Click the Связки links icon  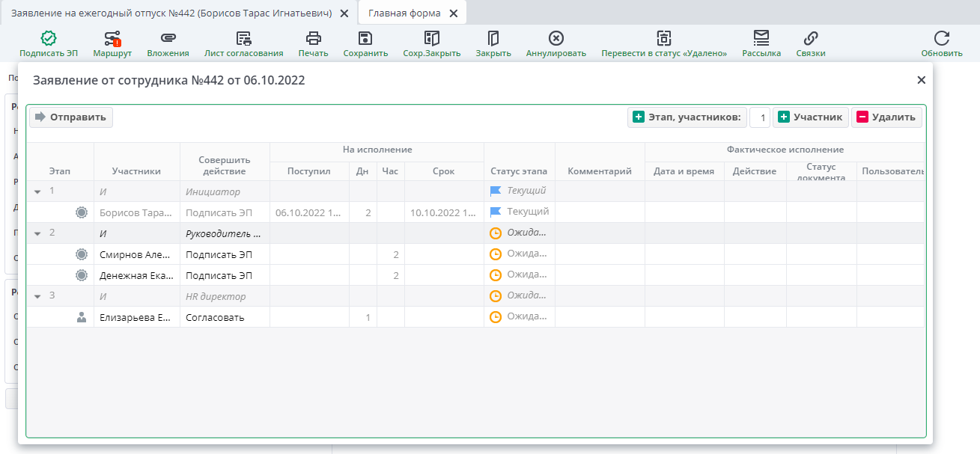810,39
